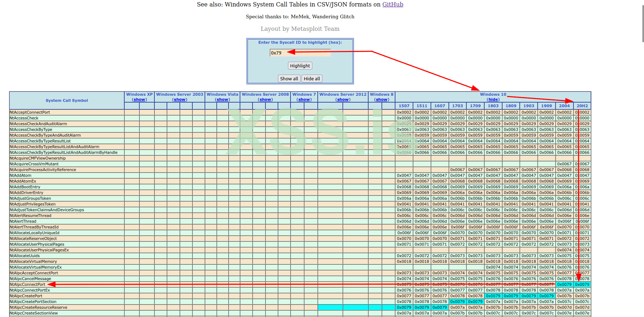The width and height of the screenshot is (644, 317).
Task: Click the page vertical scrollbar
Action: tap(643, 24)
